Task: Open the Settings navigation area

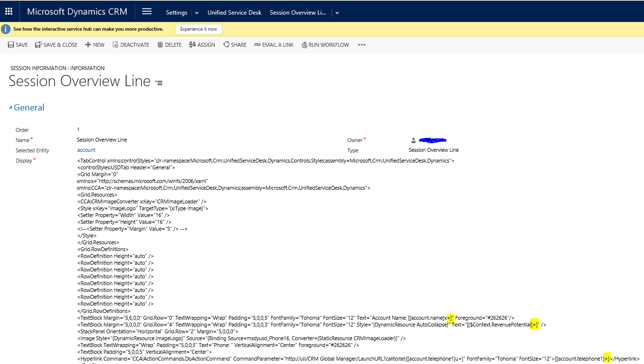Action: pyautogui.click(x=176, y=13)
